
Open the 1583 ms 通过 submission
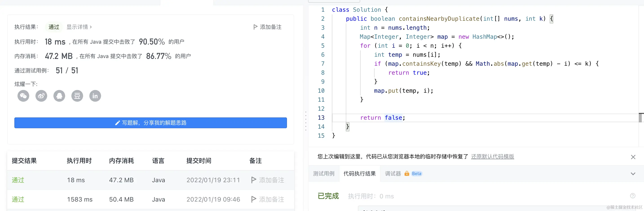coord(18,199)
